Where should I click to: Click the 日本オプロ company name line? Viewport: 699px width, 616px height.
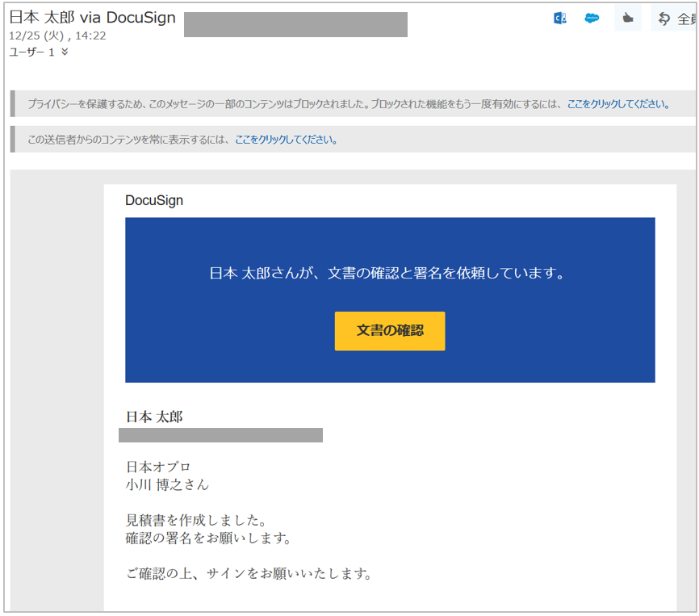(x=158, y=467)
